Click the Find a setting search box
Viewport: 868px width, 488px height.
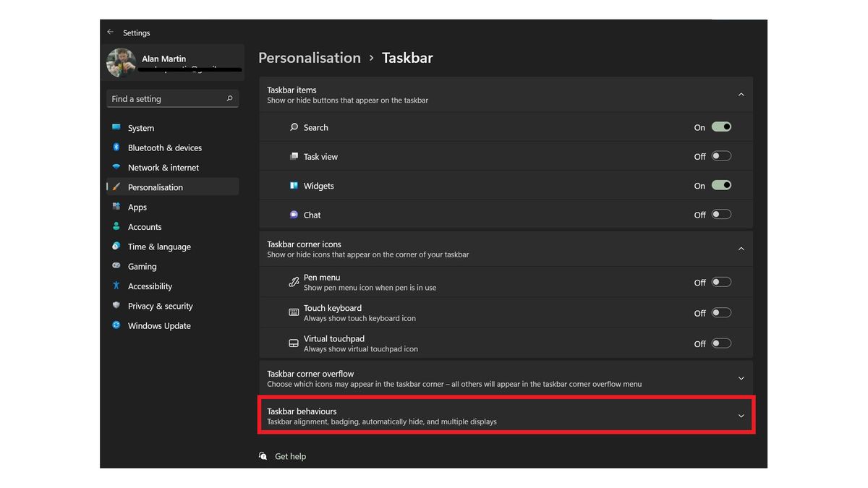click(172, 98)
